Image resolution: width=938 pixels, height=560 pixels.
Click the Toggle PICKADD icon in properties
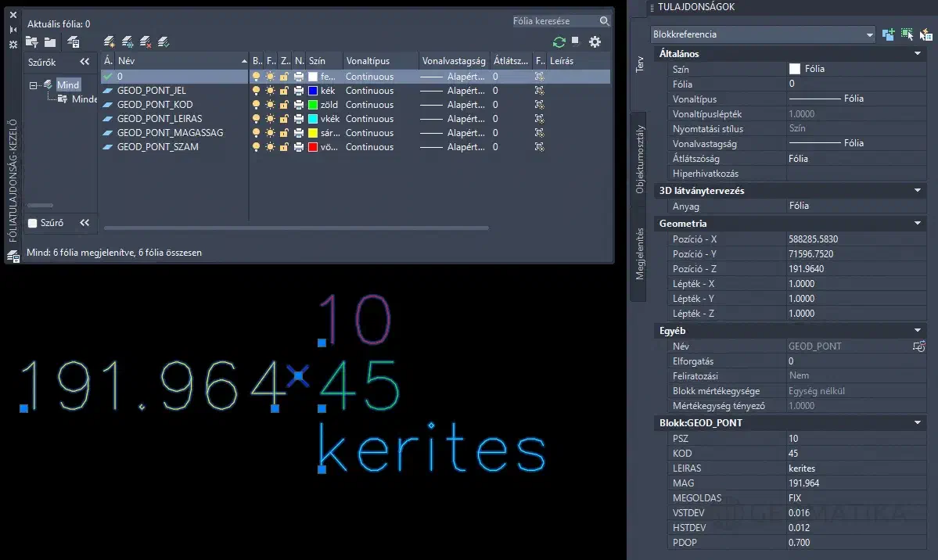pyautogui.click(x=889, y=34)
